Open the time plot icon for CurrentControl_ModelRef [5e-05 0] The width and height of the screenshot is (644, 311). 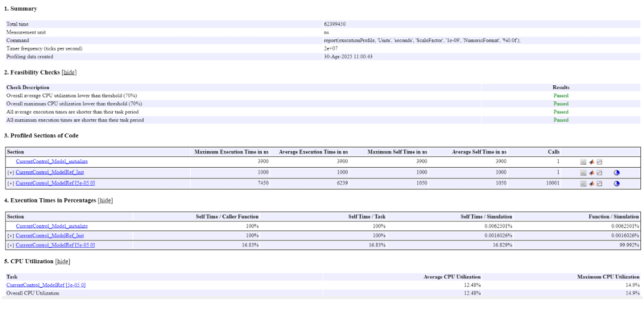tap(599, 183)
